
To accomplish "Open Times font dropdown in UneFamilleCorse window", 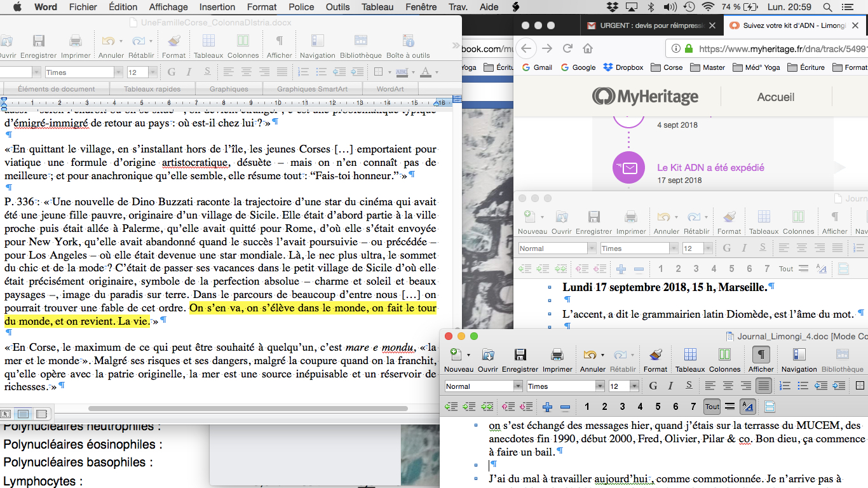I will [x=118, y=72].
